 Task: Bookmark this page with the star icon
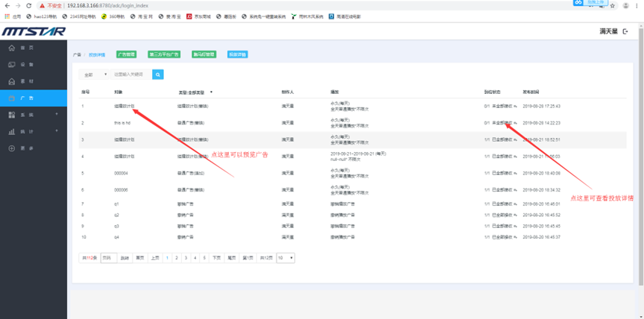[613, 5]
